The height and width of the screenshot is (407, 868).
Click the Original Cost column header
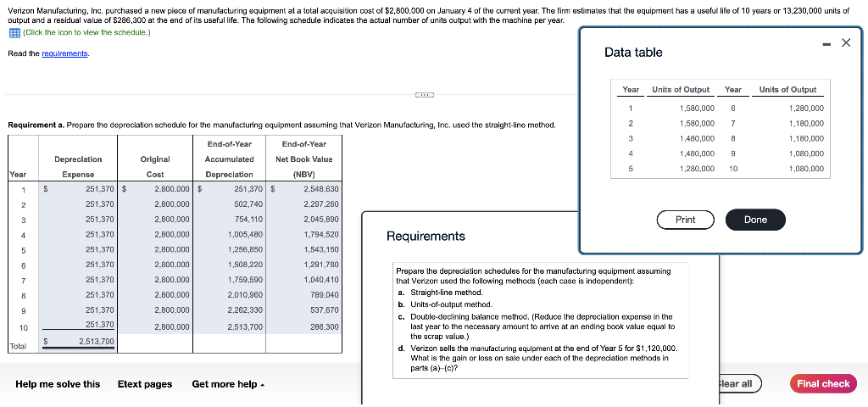coord(156,167)
